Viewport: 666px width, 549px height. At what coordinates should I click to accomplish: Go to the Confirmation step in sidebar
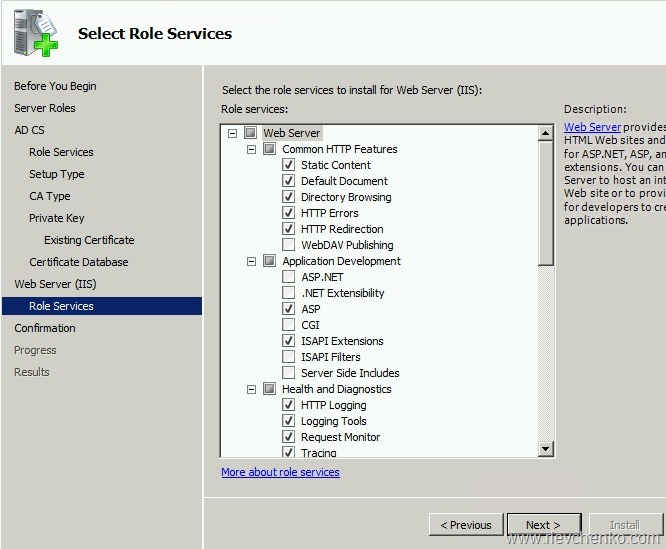click(x=45, y=328)
